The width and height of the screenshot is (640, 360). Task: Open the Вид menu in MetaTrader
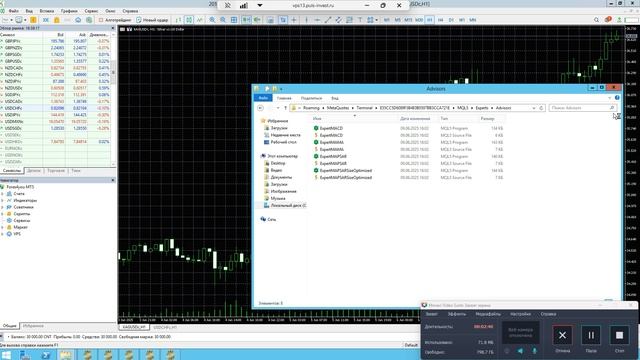tap(29, 11)
